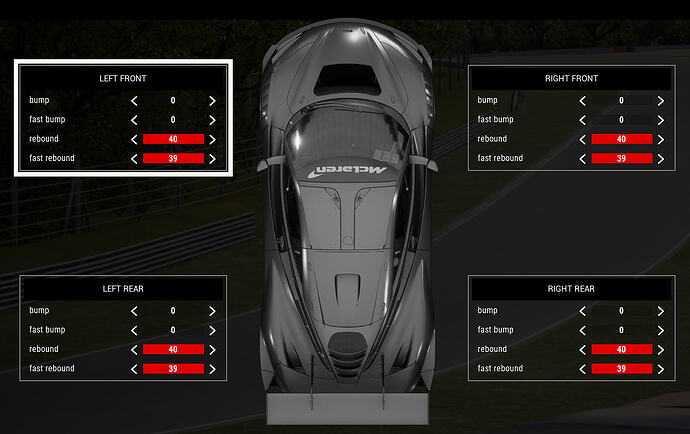Screen dimensions: 690x434
Task: Decrease Left Front bump value
Action: click(134, 101)
